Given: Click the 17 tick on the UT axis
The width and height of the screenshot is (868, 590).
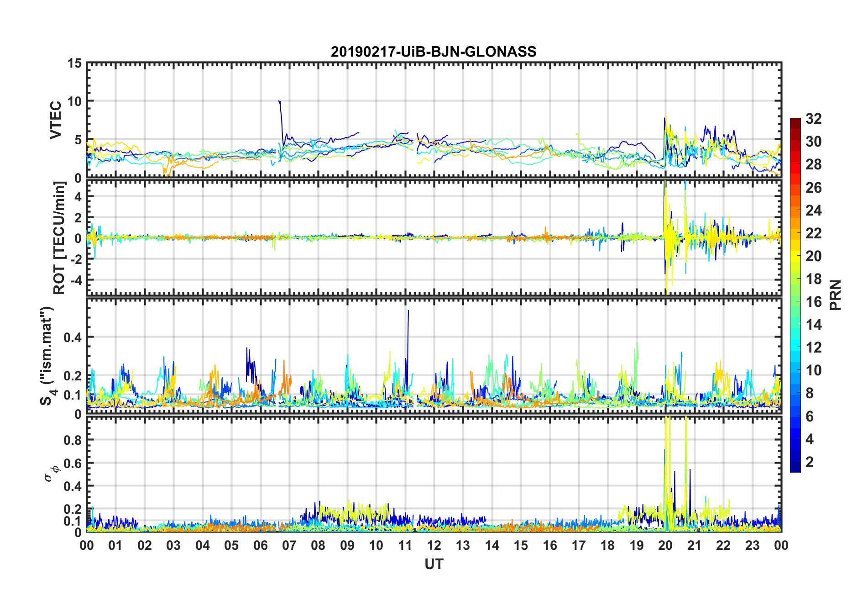Looking at the screenshot, I should click(x=579, y=545).
